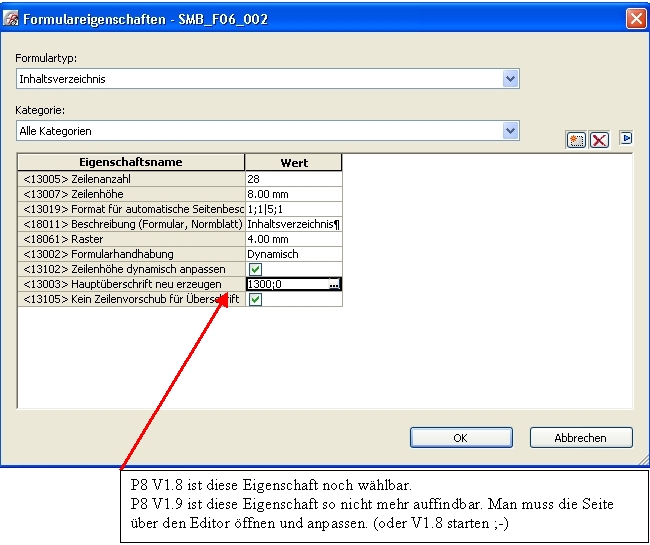Click the value cell showing Dynamisch

click(293, 254)
